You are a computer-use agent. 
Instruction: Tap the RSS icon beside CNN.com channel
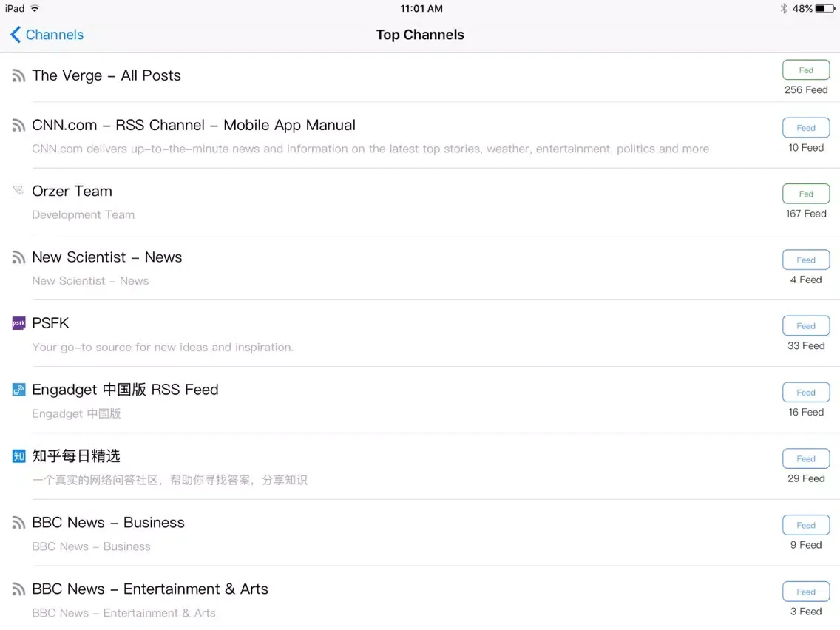tap(18, 126)
